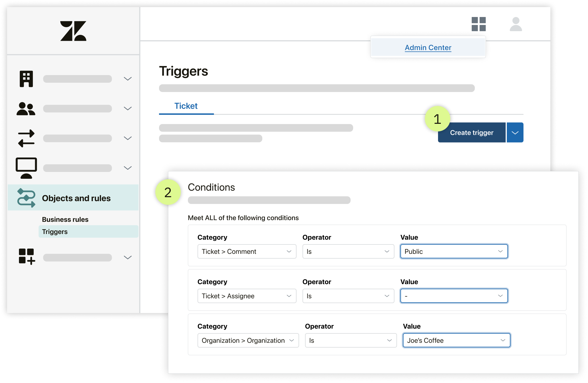
Task: Click the grid/apps switcher icon top right
Action: (x=479, y=24)
